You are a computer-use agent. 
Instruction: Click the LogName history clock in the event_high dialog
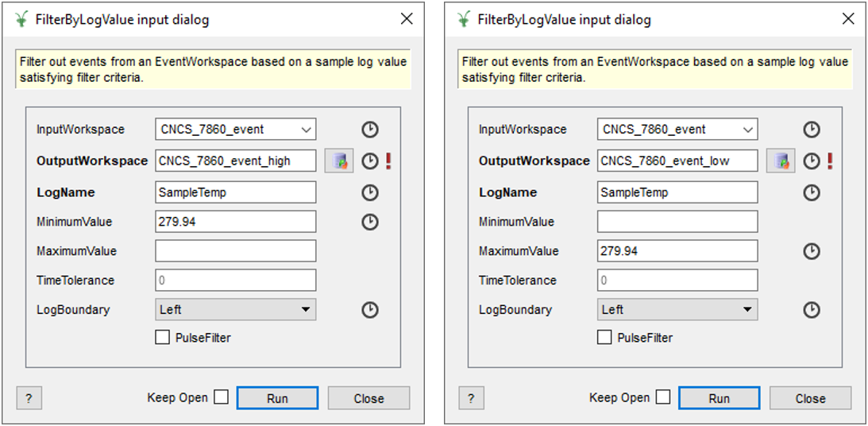click(370, 192)
